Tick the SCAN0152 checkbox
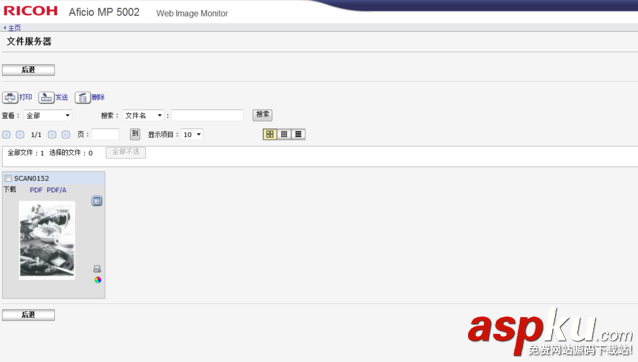The width and height of the screenshot is (638, 362). tap(8, 179)
